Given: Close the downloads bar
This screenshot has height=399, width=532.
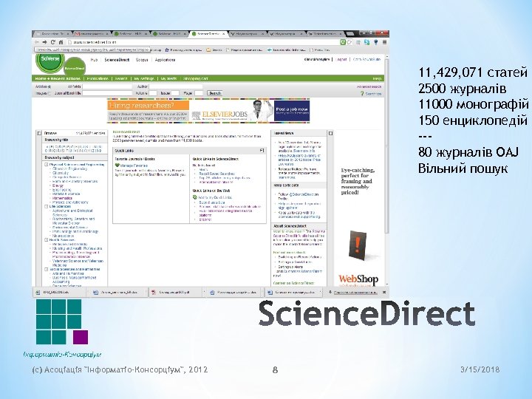Looking at the screenshot, I should pos(384,292).
